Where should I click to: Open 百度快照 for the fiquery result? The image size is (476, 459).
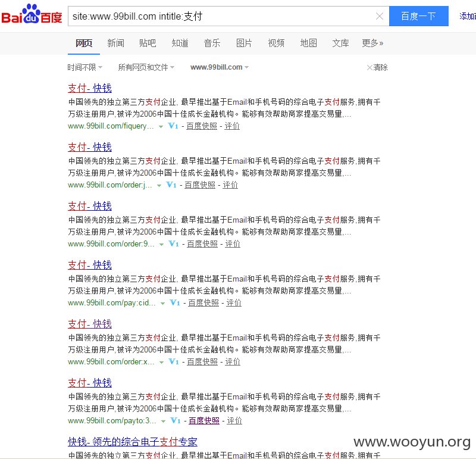[x=202, y=126]
